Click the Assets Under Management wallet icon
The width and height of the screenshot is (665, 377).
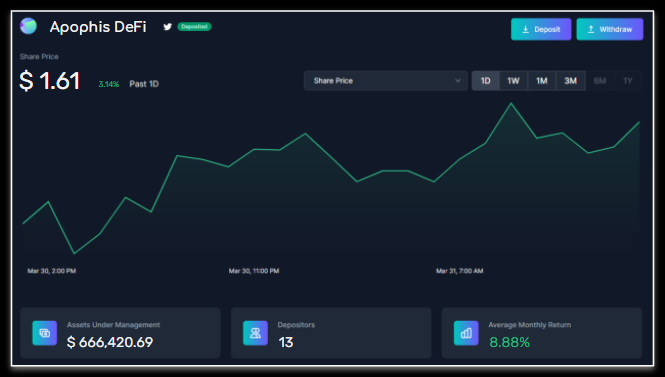[x=45, y=333]
